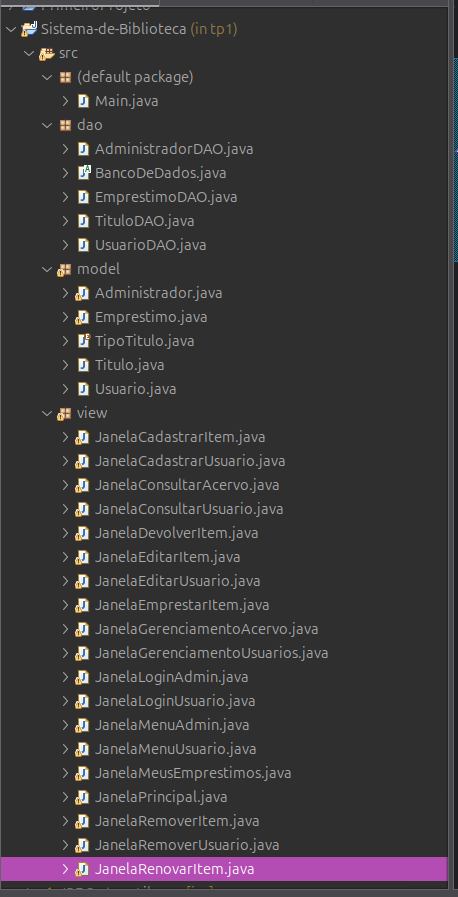Click the JanelaEditarItem.java file icon
Screen dimensions: 458x897
click(82, 557)
